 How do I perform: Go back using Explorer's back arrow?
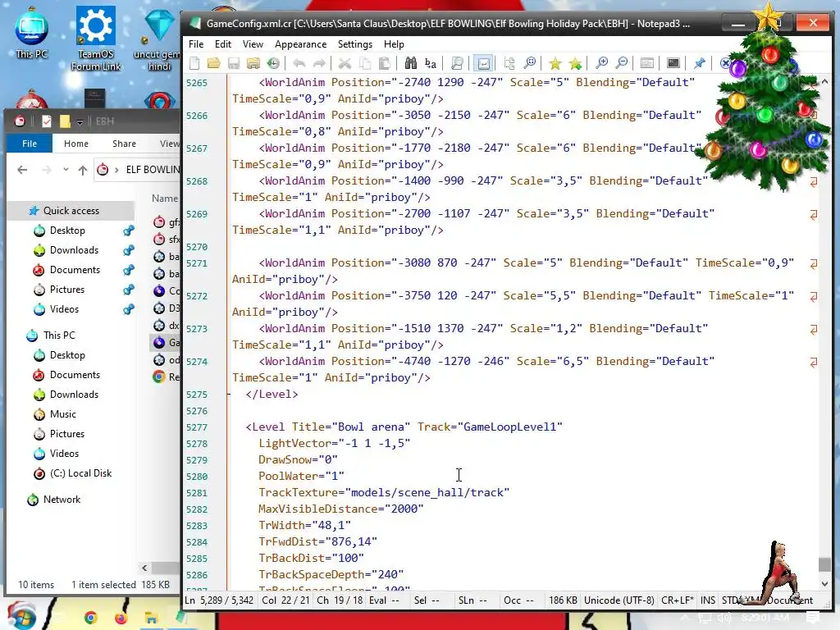(x=22, y=170)
